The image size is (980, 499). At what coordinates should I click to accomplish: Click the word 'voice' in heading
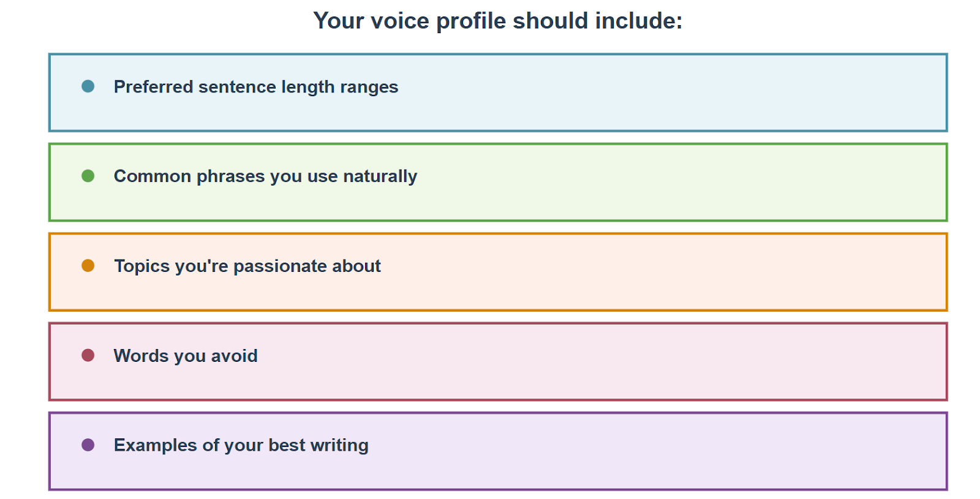pos(400,21)
